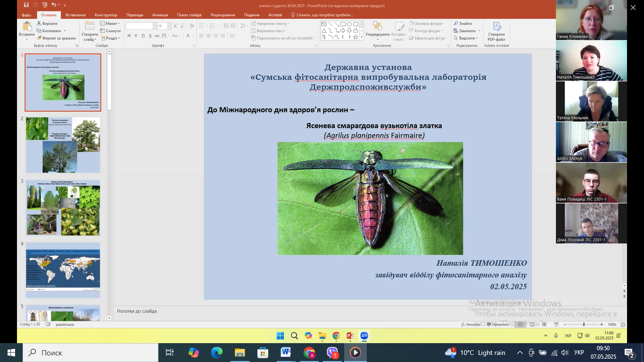Click Reset slide (Скинути) button
This screenshot has height=362, width=644.
(x=111, y=31)
